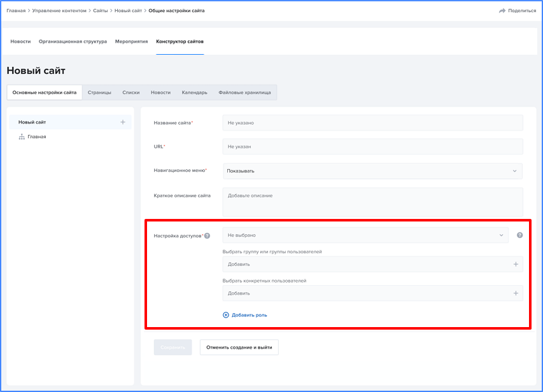Click plus icon in specific users field

pos(516,293)
